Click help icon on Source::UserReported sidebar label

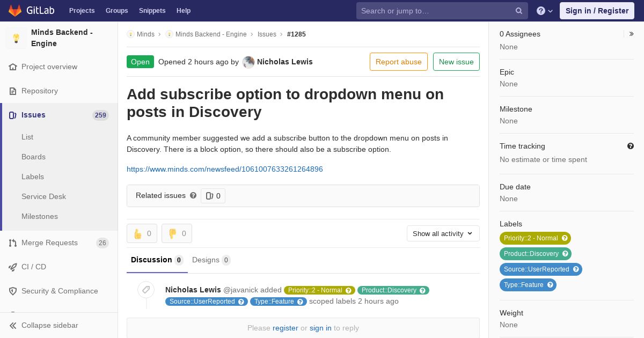click(576, 269)
